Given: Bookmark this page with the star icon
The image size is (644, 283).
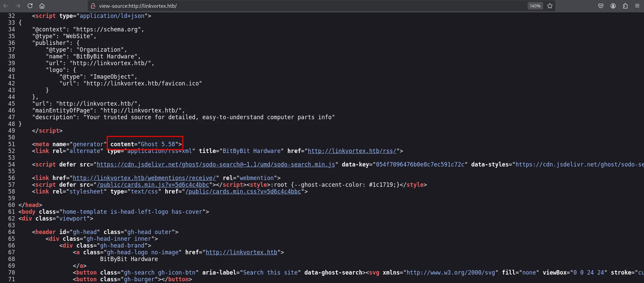Looking at the screenshot, I should click(550, 6).
